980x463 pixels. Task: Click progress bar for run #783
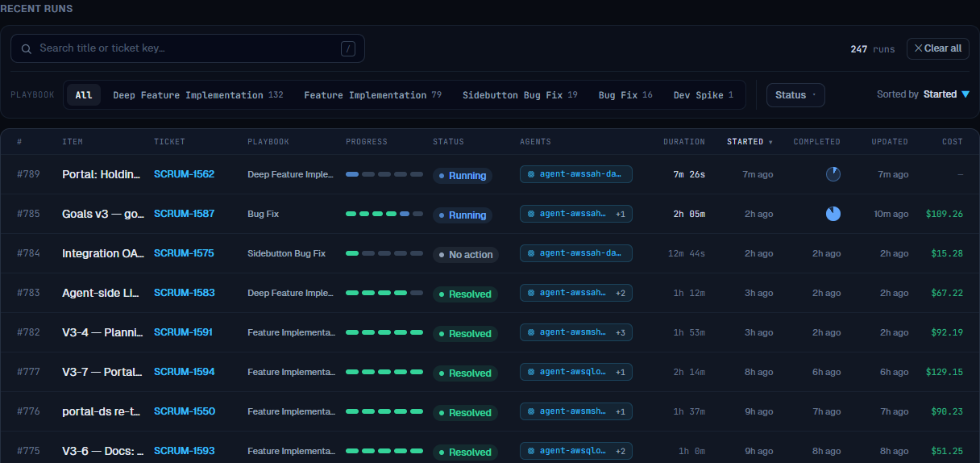tap(384, 293)
